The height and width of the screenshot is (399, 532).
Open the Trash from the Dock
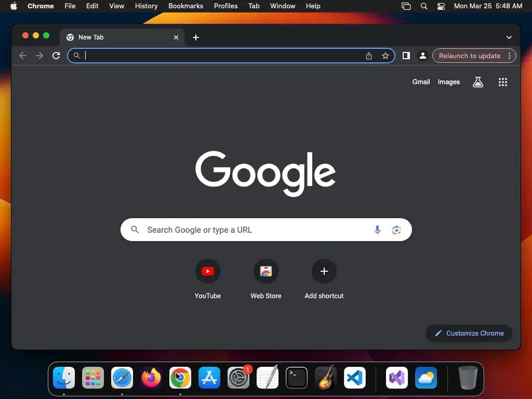pyautogui.click(x=468, y=378)
